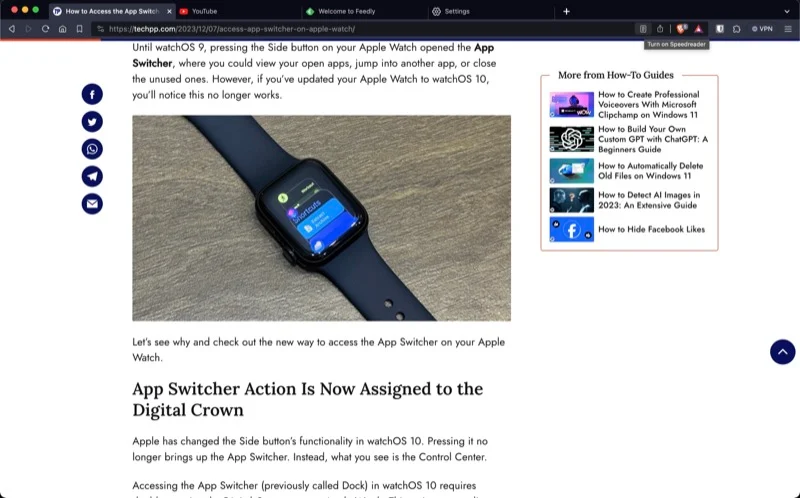
Task: Click the YouTube tab favicon
Action: (x=184, y=11)
